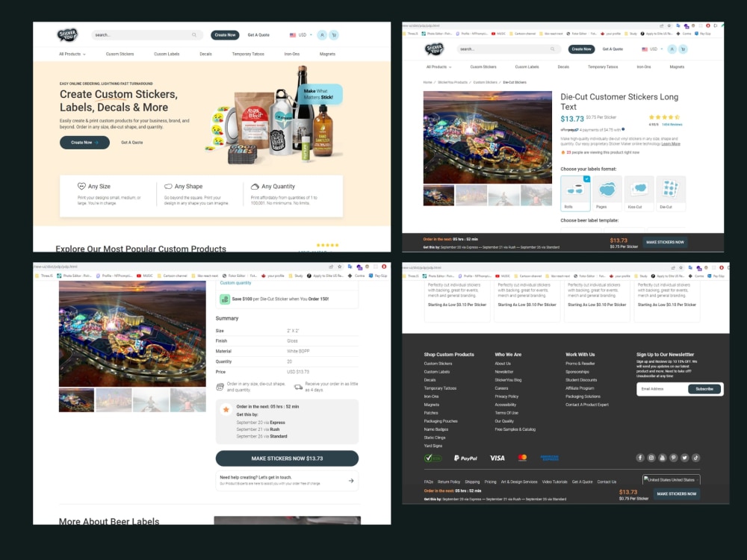Click the StickerYou logo on the home page

[x=67, y=35]
